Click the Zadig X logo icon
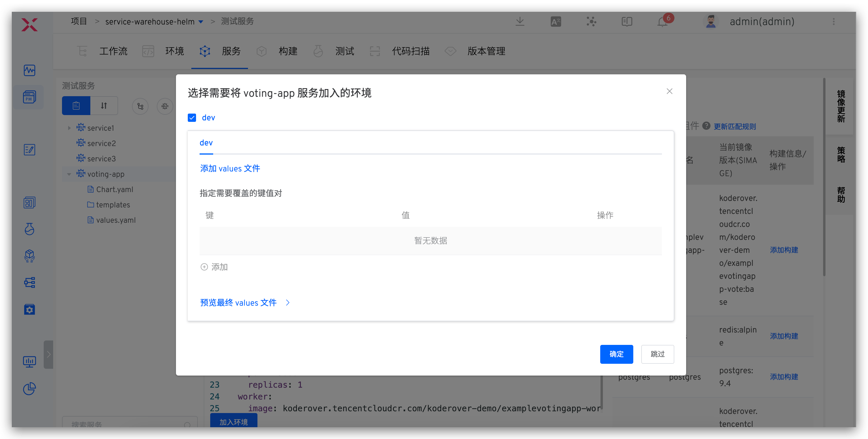This screenshot has width=868, height=439. [30, 24]
